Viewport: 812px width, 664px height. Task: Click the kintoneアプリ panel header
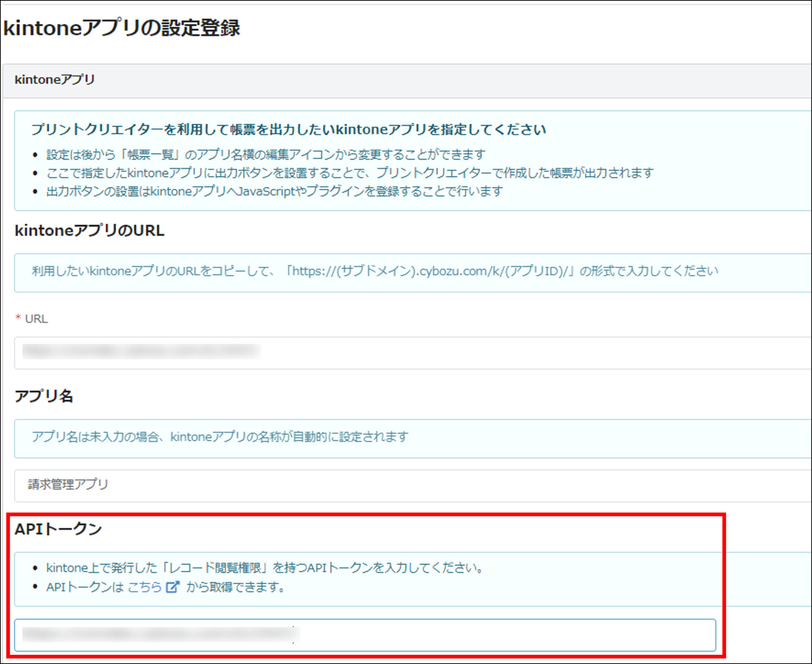click(407, 81)
